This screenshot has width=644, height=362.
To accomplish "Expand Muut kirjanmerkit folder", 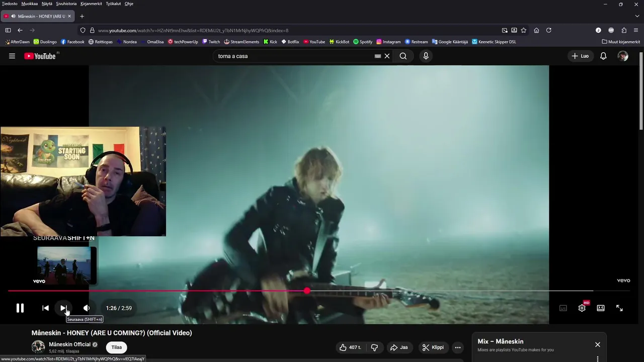I will tap(621, 42).
